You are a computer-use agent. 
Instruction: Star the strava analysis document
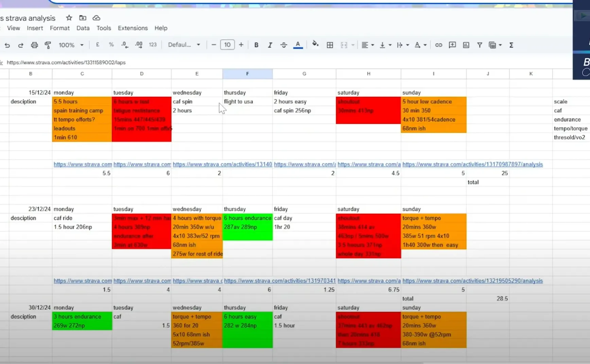[x=69, y=18]
